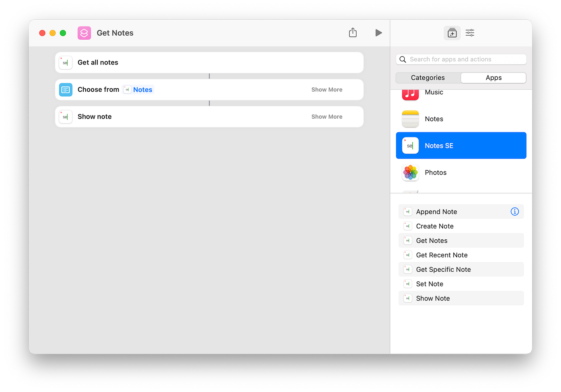The image size is (561, 392).
Task: Click the Notes SE icon on Show note card
Action: pos(66,117)
